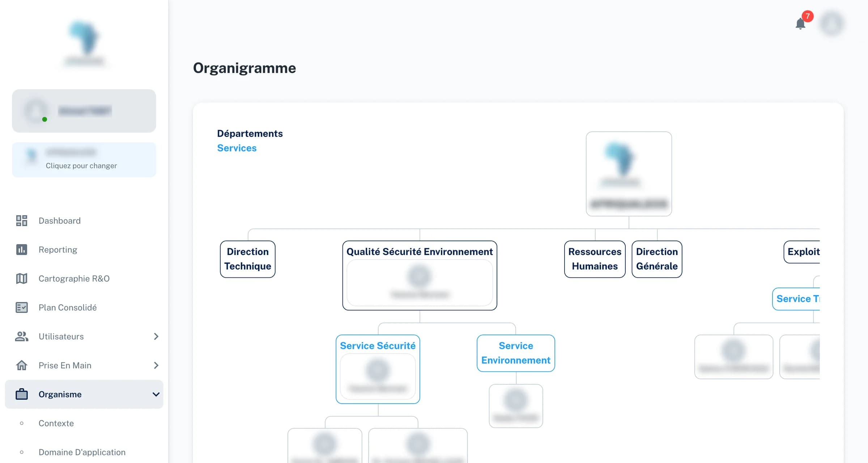Open Domaine D'application submenu item

pyautogui.click(x=84, y=452)
